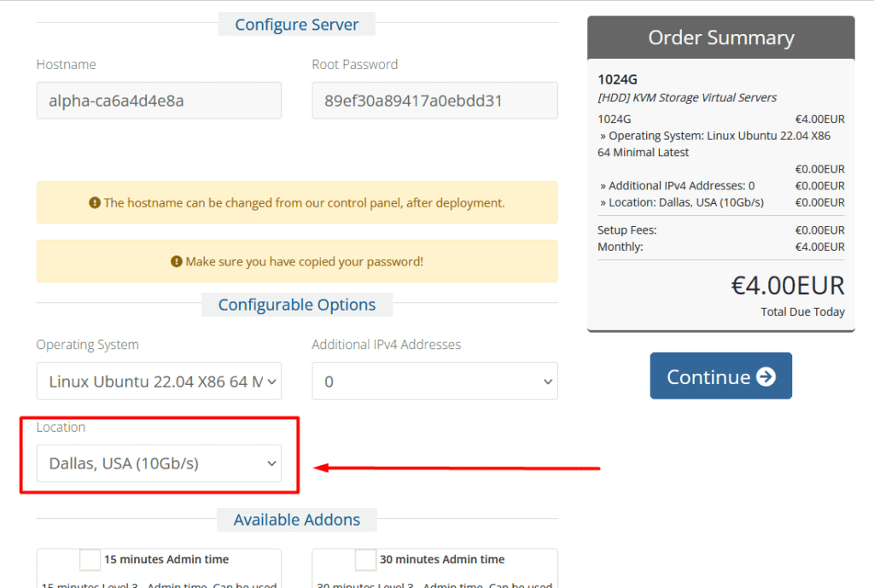Click the info icon in hostname notice
Screen dimensions: 874x588
95,203
